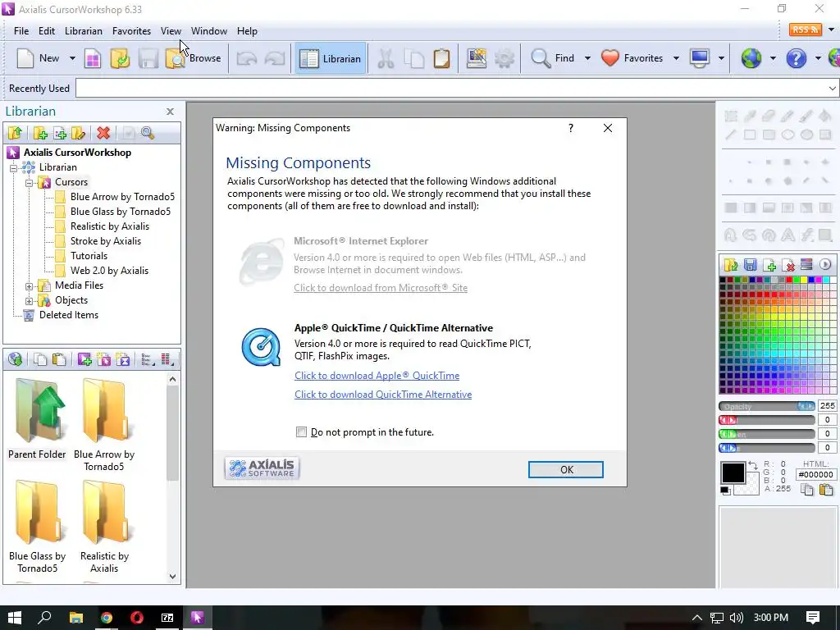Open the New dropdown arrow

coord(72,58)
